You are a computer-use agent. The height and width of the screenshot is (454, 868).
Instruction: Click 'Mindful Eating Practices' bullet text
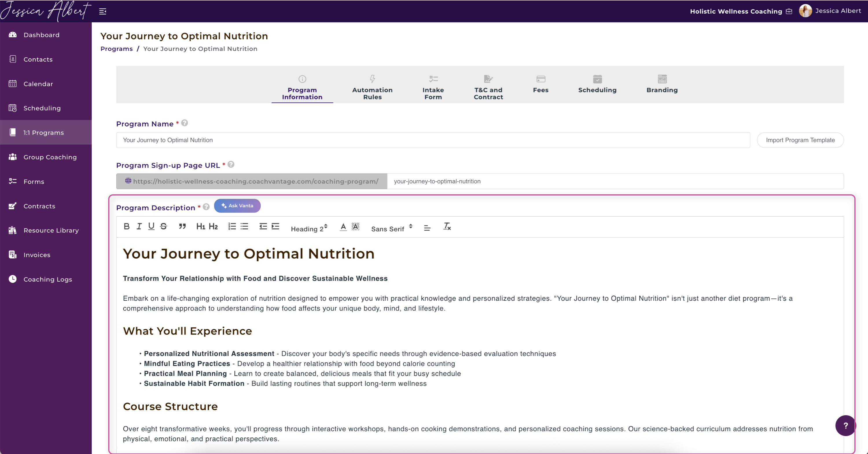click(x=187, y=364)
